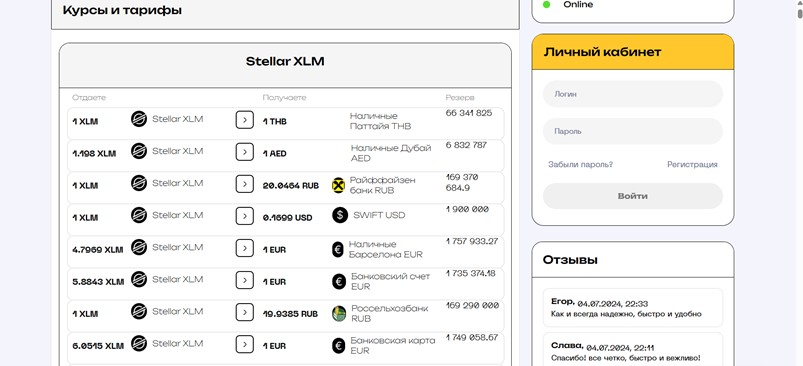
Task: Click the Личный кабинет header
Action: [x=633, y=52]
